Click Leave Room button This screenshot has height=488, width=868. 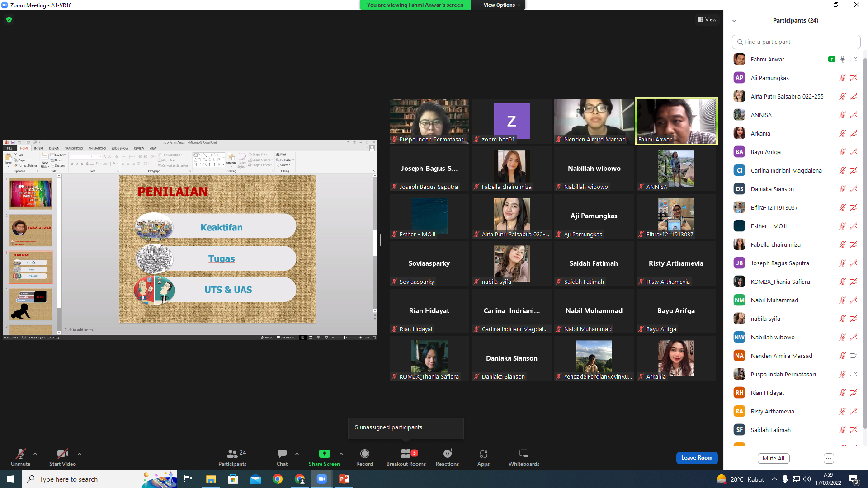(697, 458)
